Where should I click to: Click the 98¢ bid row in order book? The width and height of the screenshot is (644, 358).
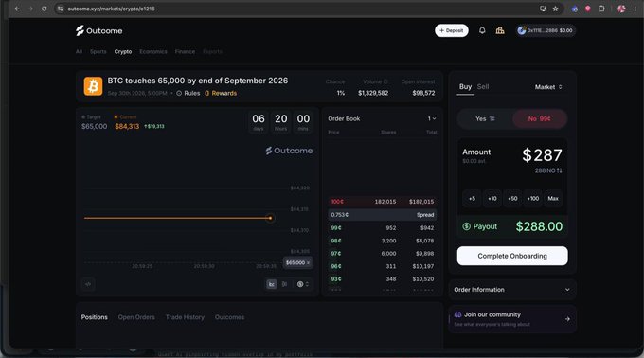click(382, 241)
